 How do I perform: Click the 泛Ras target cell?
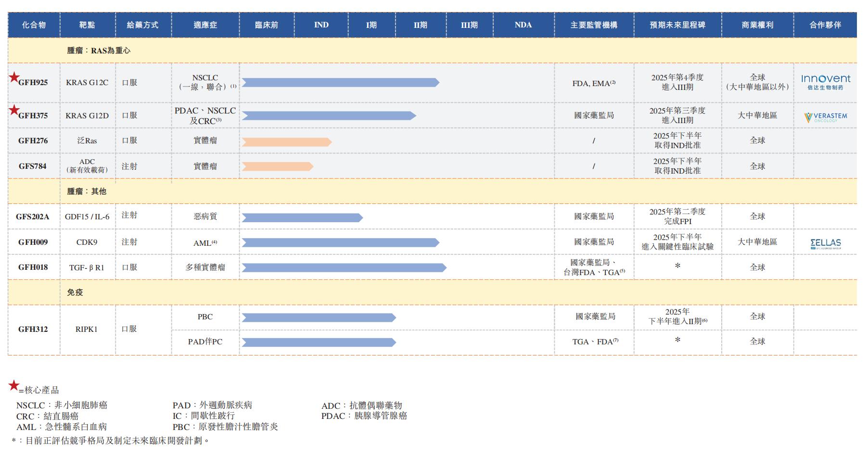point(87,141)
